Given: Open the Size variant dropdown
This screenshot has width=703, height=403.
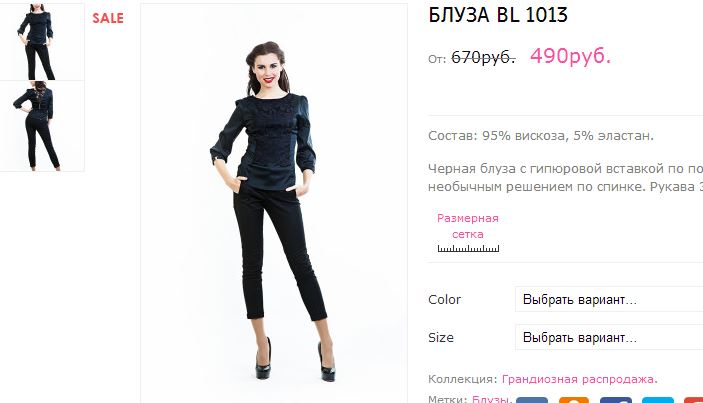Looking at the screenshot, I should tap(609, 337).
